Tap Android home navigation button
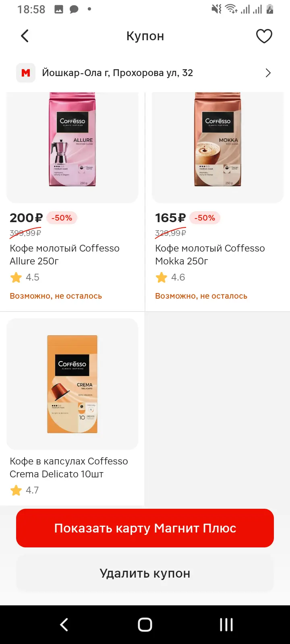The width and height of the screenshot is (290, 644). (x=145, y=625)
